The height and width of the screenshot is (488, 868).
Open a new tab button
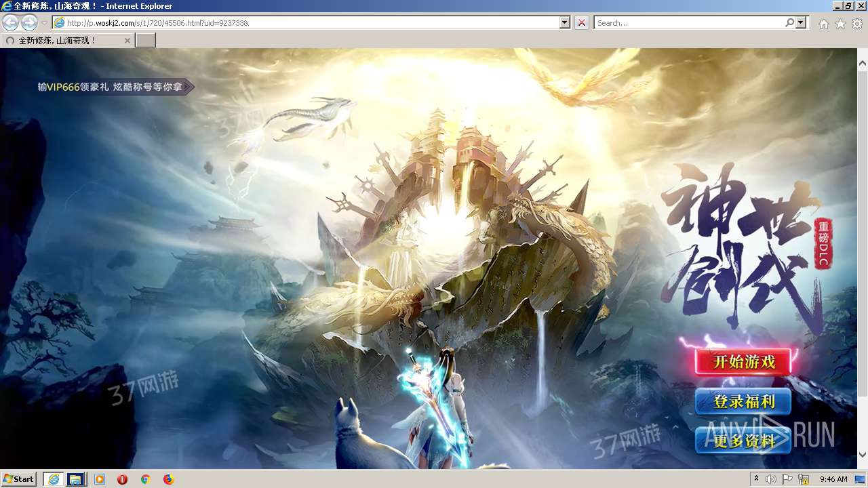[146, 41]
